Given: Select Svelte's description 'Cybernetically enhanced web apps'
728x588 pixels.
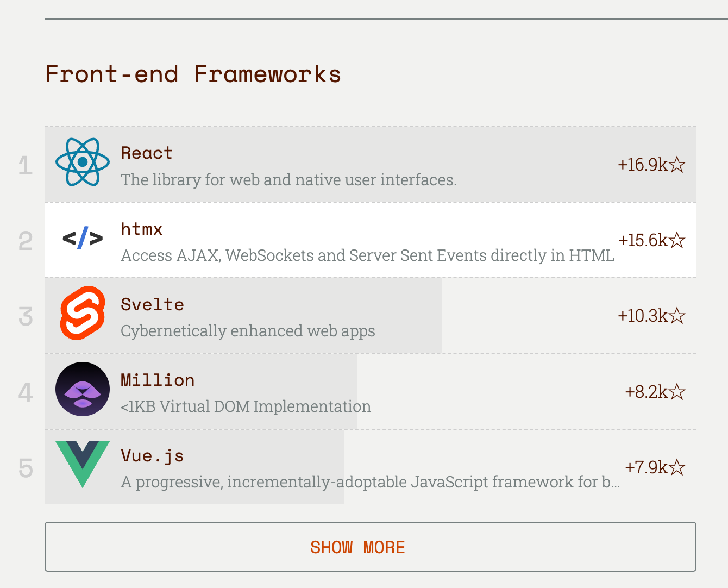Looking at the screenshot, I should click(248, 331).
